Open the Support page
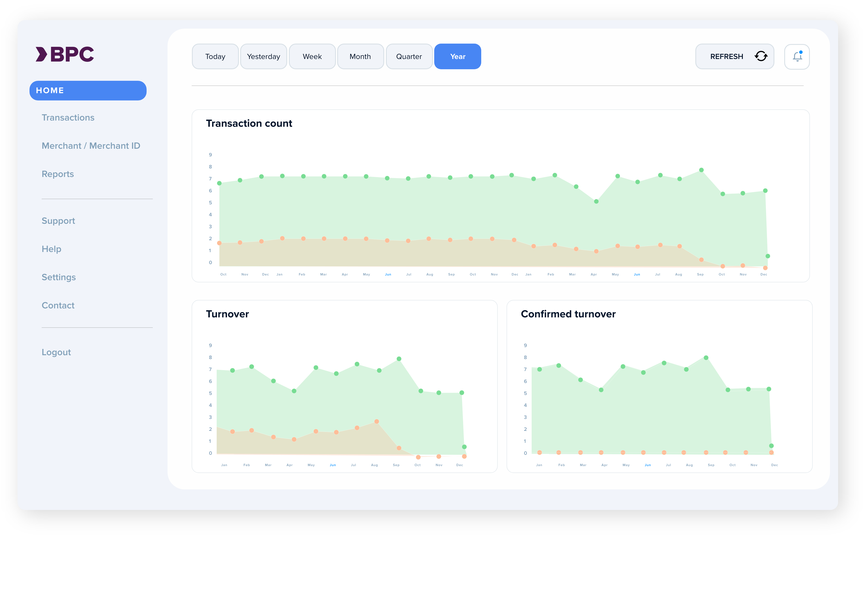Screen dimensions: 868x589 coord(58,221)
